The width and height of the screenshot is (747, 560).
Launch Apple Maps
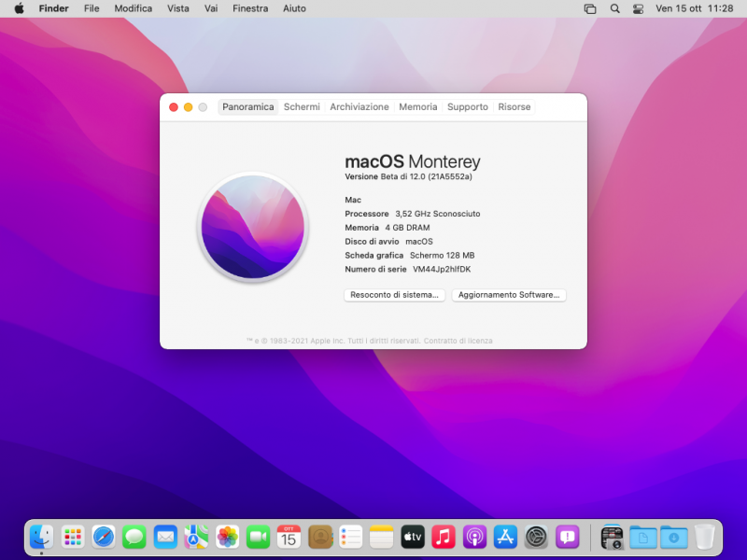click(196, 537)
